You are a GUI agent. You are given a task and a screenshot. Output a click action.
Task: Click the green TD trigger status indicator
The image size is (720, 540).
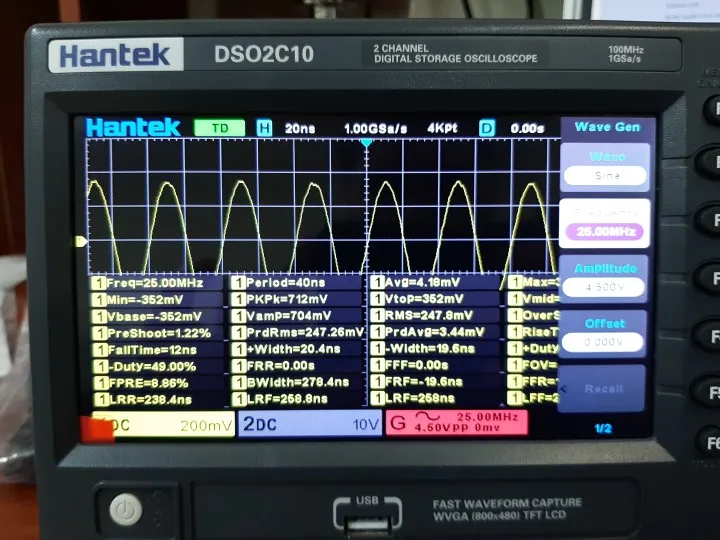click(x=219, y=128)
